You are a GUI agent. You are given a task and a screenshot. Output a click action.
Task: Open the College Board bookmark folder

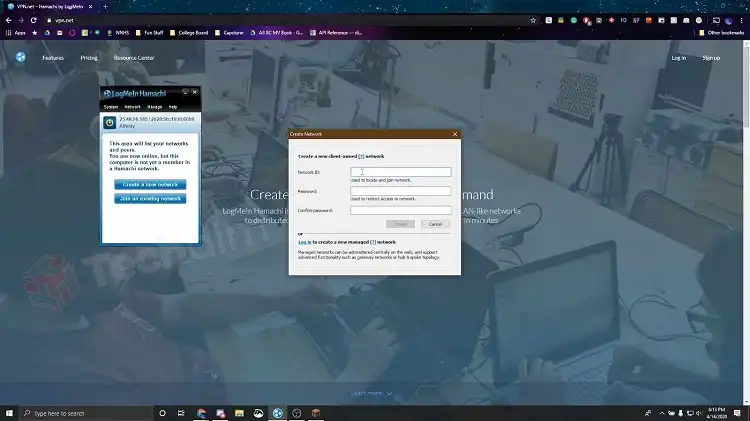[x=189, y=33]
